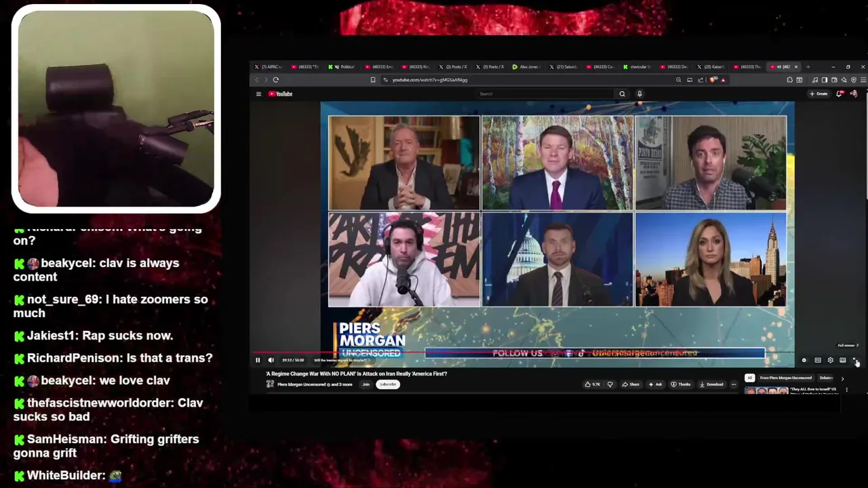Screen dimensions: 868x488
Task: Start voice search with microphone icon
Action: coord(639,94)
